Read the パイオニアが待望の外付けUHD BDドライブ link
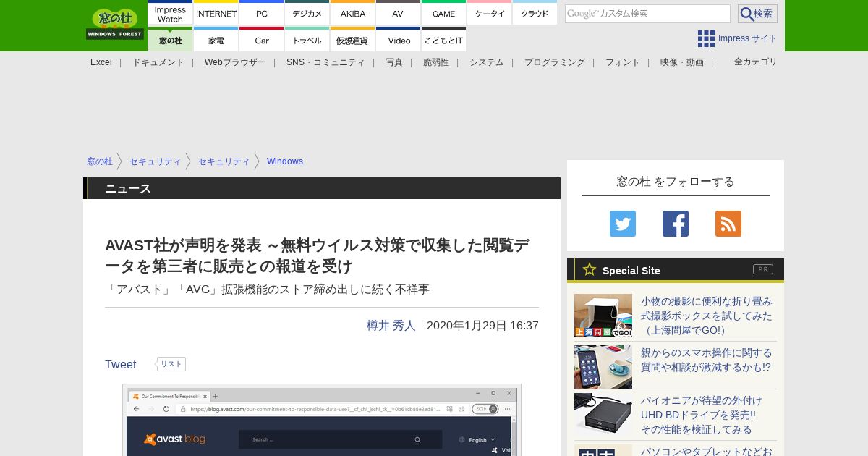The height and width of the screenshot is (456, 868). click(702, 415)
